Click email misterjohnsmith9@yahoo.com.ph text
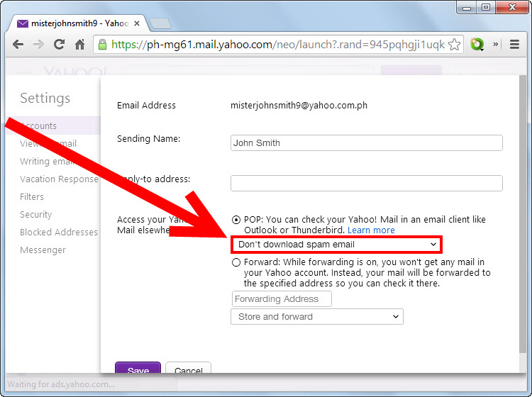Screen dimensions: 532x397 299,105
